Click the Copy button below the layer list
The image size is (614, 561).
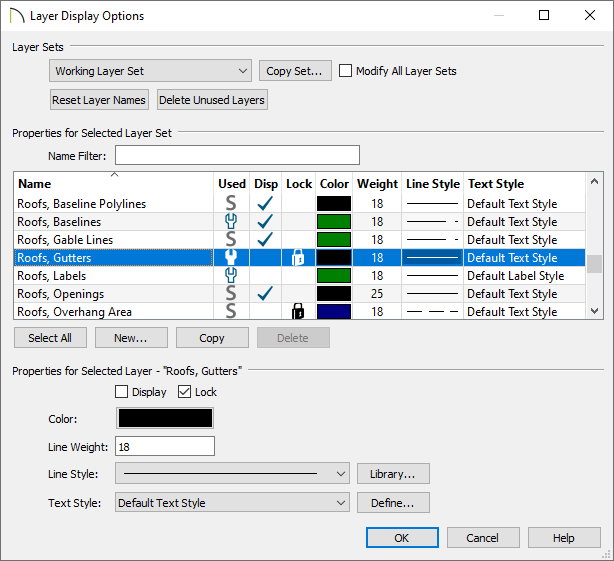[212, 337]
